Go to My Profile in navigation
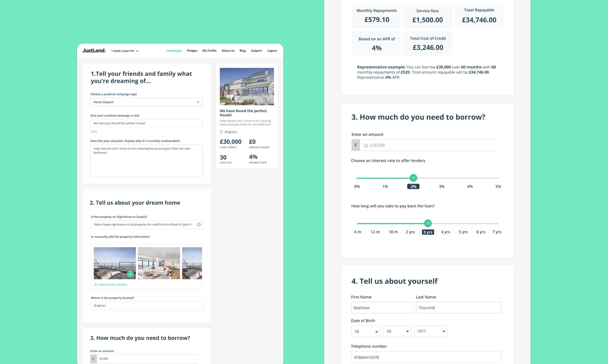This screenshot has height=364, width=608. point(209,51)
